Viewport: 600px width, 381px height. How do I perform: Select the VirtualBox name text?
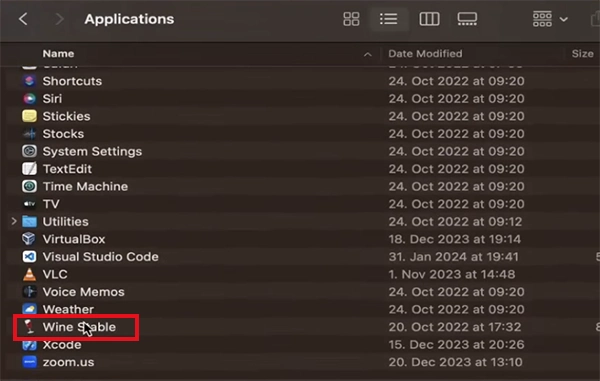73,239
